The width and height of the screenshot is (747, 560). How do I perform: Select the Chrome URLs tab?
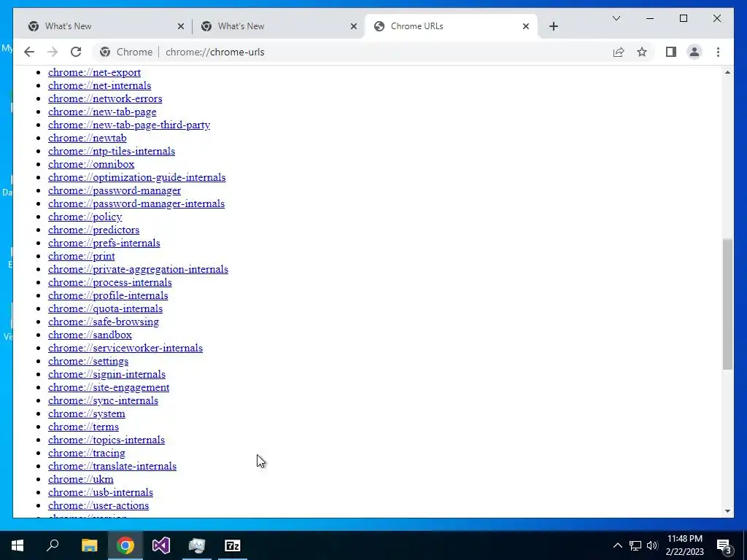pos(450,26)
